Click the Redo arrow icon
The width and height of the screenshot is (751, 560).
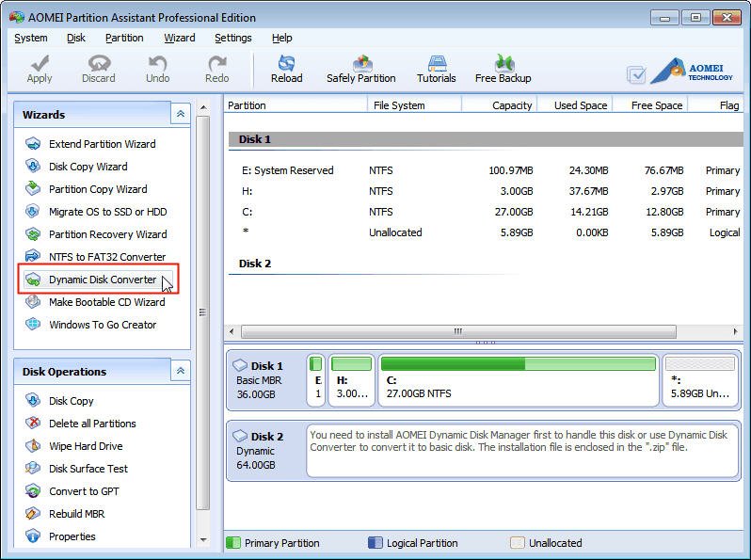click(217, 63)
